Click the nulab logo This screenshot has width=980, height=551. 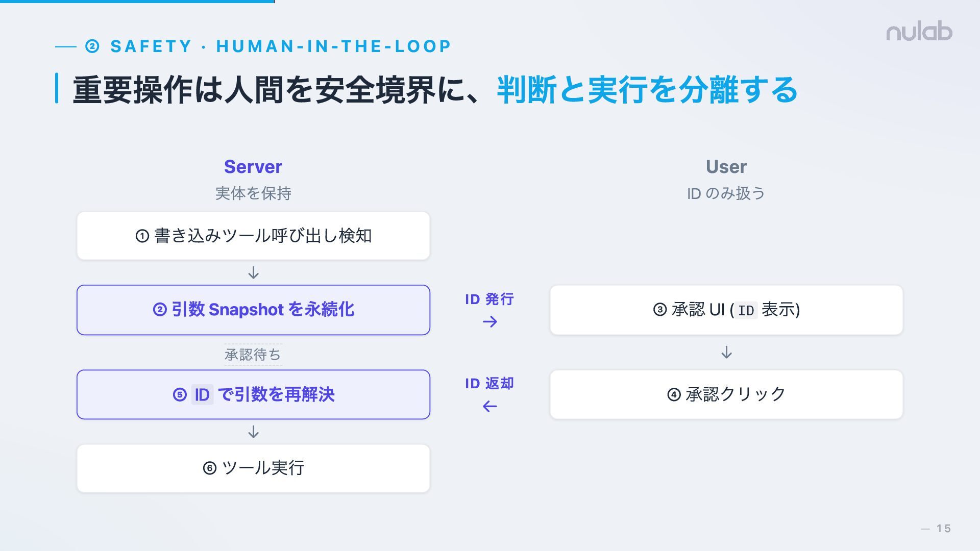pos(919,32)
